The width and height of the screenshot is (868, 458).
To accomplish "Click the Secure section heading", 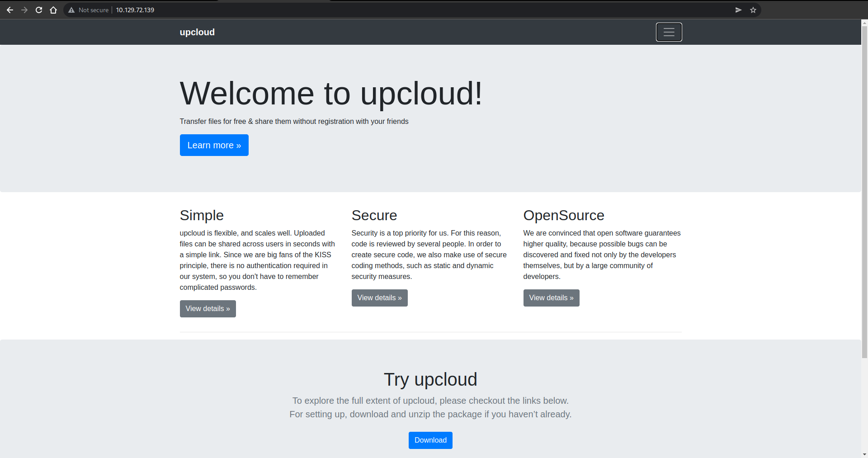I will 374,216.
